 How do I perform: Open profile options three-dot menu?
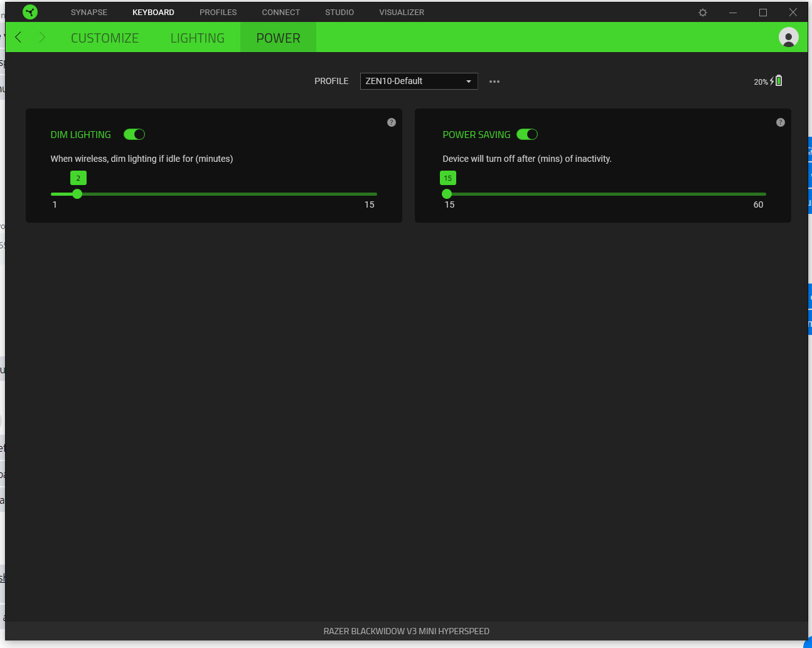494,82
